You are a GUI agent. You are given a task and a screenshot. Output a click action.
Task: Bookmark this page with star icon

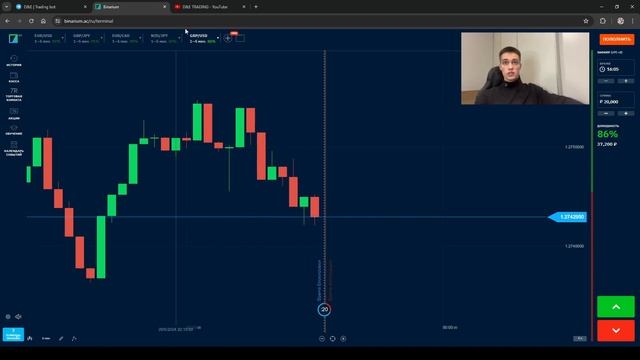[x=586, y=21]
